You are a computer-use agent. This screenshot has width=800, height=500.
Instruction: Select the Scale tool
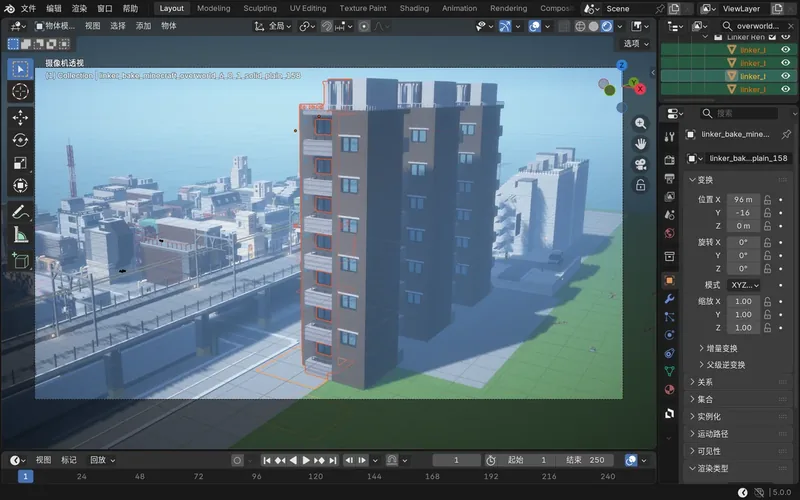click(x=20, y=163)
